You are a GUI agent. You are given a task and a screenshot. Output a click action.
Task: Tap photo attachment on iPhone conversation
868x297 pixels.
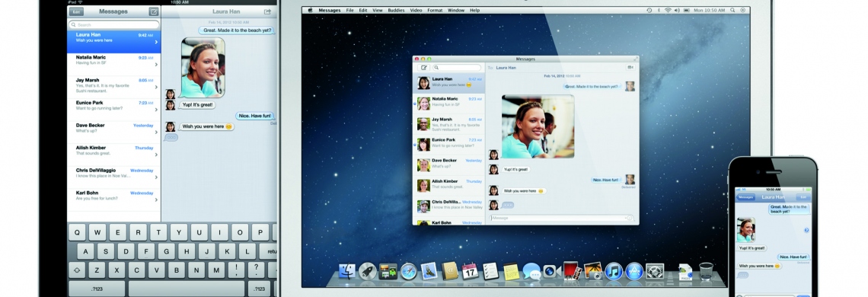coord(745,229)
